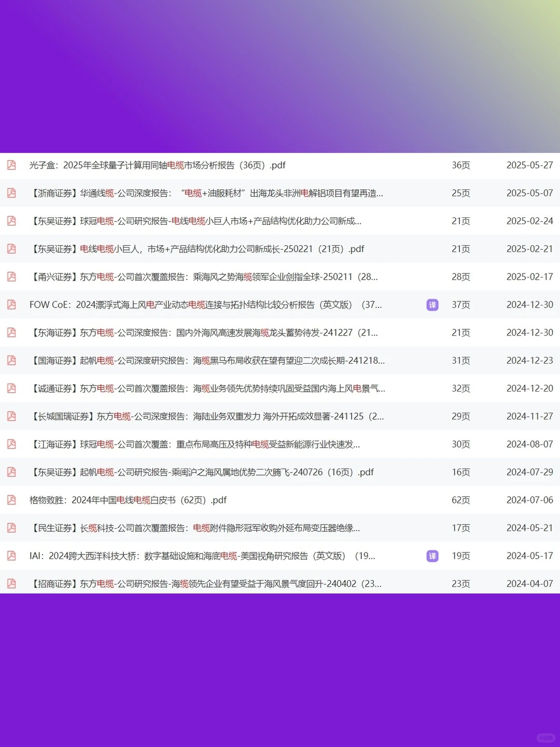Click 36页 page count cell
Viewport: 560px width, 747px height.
pyautogui.click(x=461, y=165)
